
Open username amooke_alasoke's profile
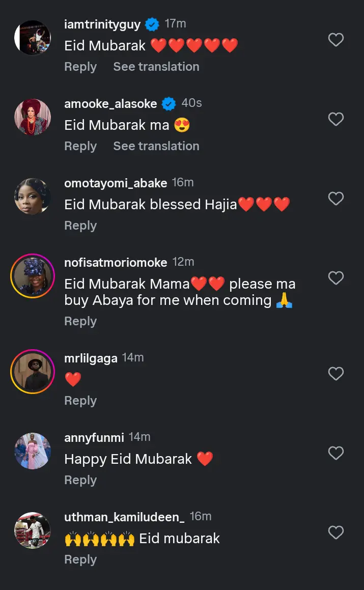110,103
